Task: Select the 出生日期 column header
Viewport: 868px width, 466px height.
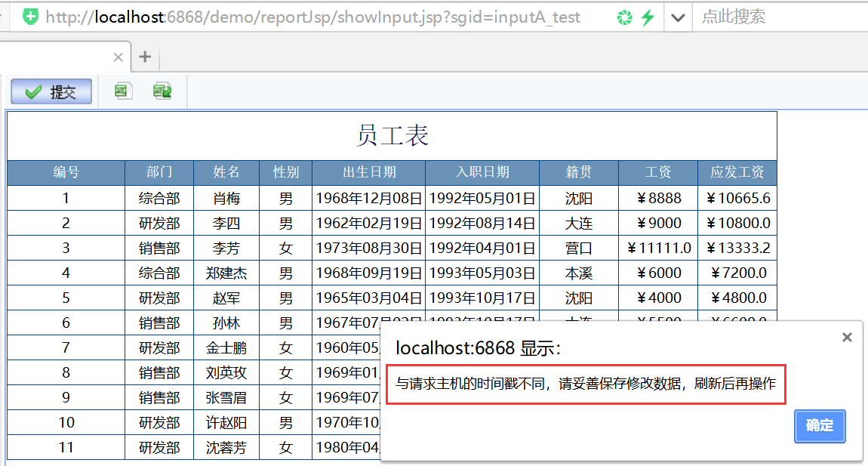Action: click(x=368, y=172)
